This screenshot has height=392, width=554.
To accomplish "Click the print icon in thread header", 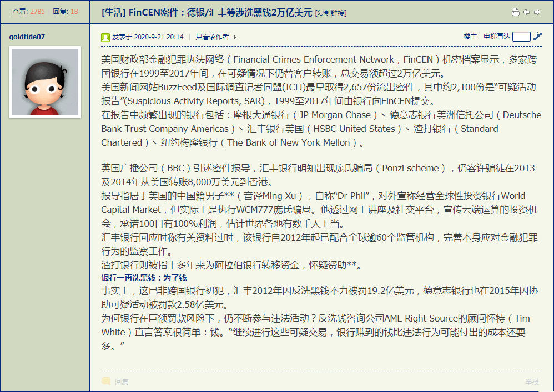I will click(516, 12).
